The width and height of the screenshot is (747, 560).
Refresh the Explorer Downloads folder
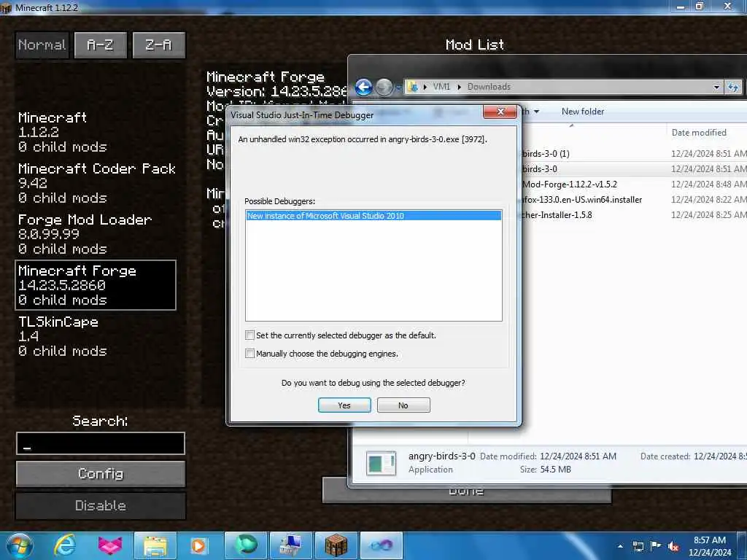click(x=733, y=87)
